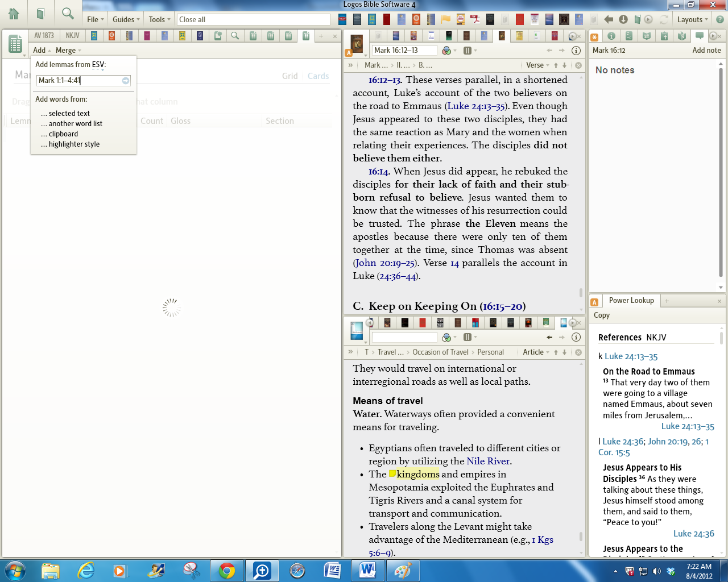Image resolution: width=728 pixels, height=582 pixels.
Task: Follow the John 20:19–25 link
Action: pyautogui.click(x=385, y=263)
